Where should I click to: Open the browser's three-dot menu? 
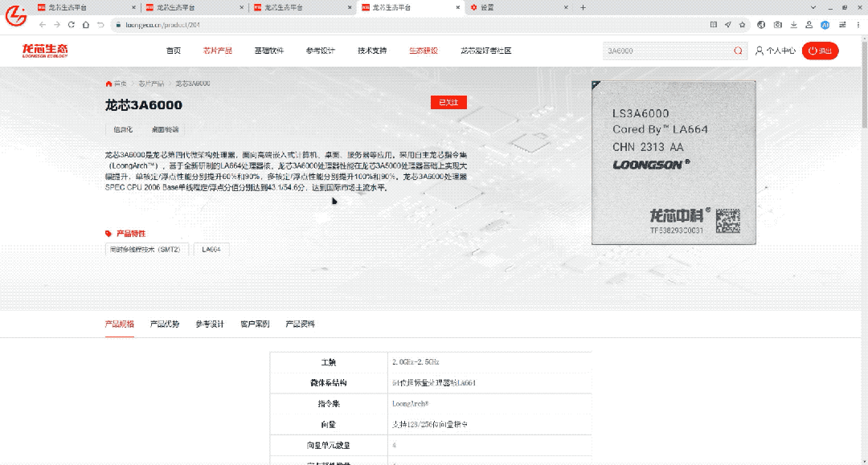pos(857,25)
